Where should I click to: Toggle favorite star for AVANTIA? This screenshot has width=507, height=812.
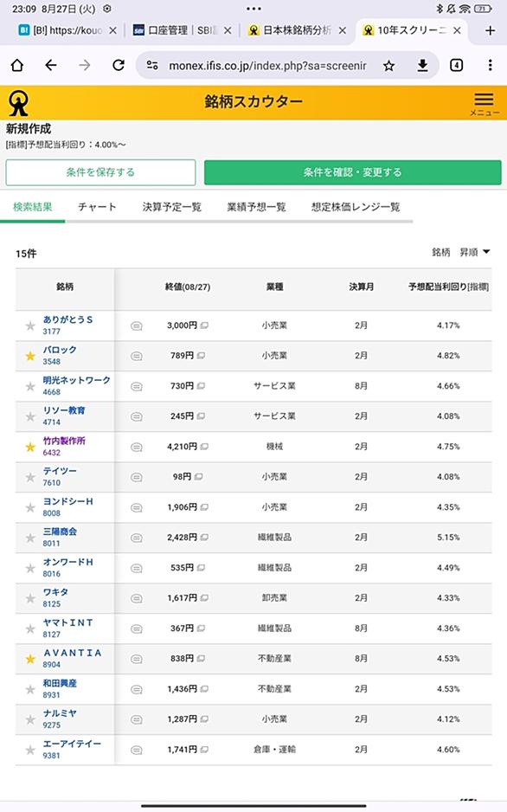pyautogui.click(x=30, y=659)
